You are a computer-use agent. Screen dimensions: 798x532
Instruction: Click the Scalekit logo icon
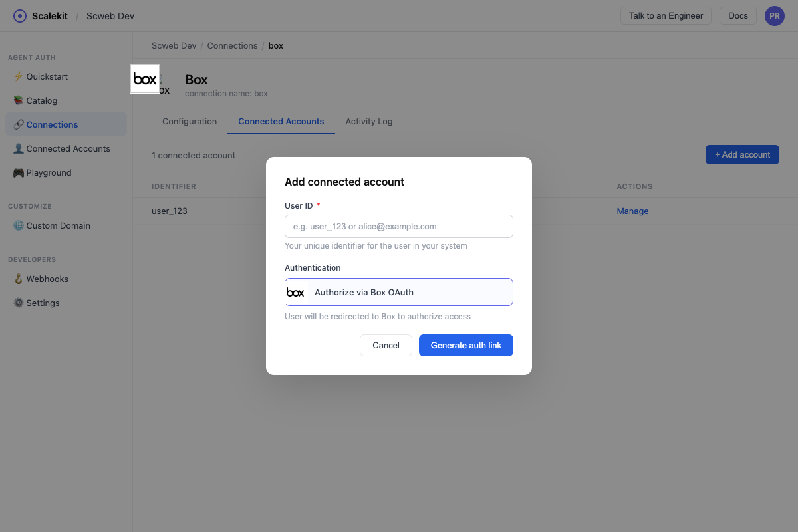click(x=20, y=16)
